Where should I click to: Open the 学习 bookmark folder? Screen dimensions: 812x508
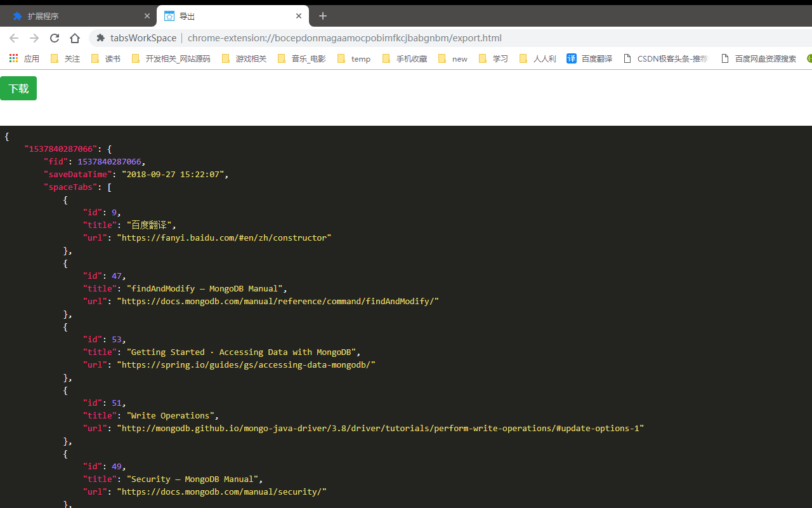493,58
